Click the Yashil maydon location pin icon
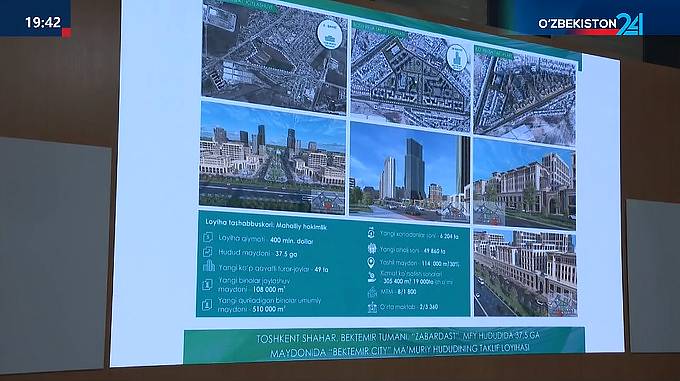Viewport: 680px width, 381px height. (x=371, y=262)
